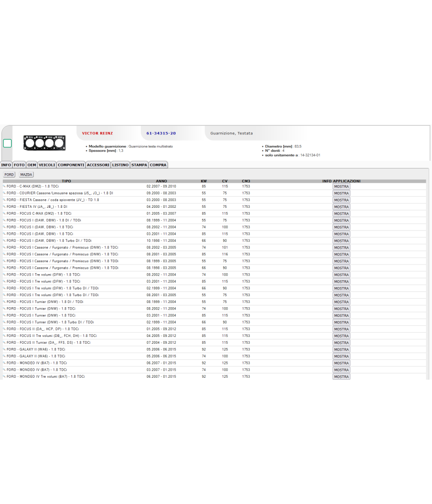
Task: Open magnifier icon for FOCUS I Cassone 116 CV
Action: [4, 254]
